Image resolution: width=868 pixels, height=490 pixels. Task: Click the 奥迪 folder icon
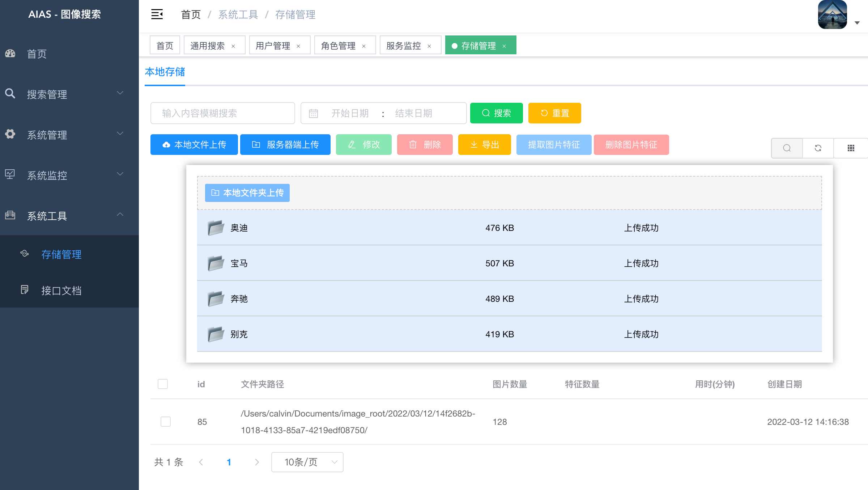216,228
